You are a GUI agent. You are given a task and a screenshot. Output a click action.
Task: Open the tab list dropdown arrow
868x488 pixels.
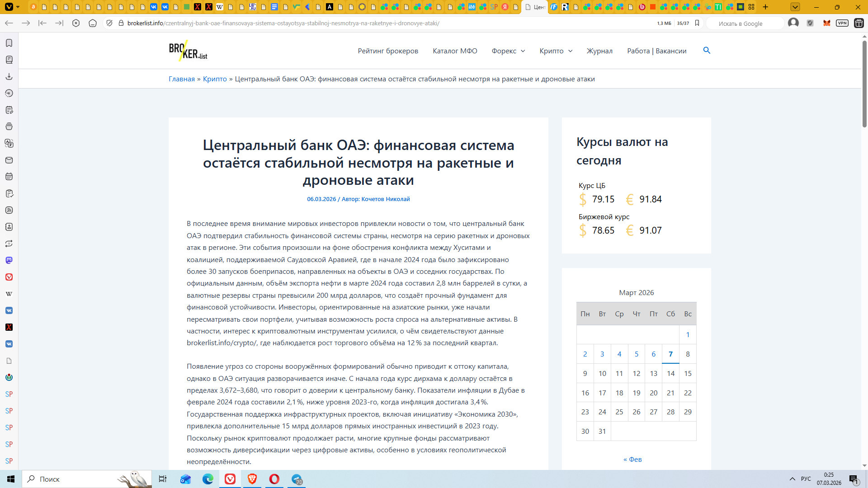[x=795, y=7]
